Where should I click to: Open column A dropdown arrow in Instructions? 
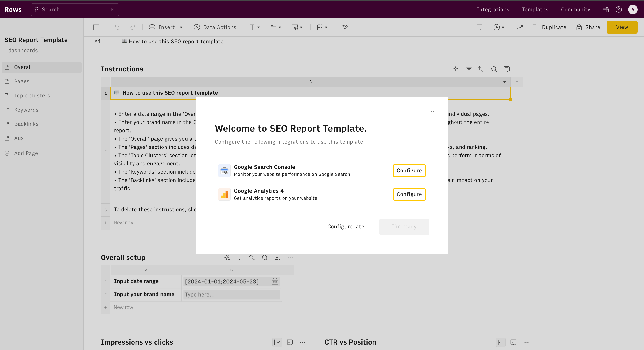[x=504, y=82]
